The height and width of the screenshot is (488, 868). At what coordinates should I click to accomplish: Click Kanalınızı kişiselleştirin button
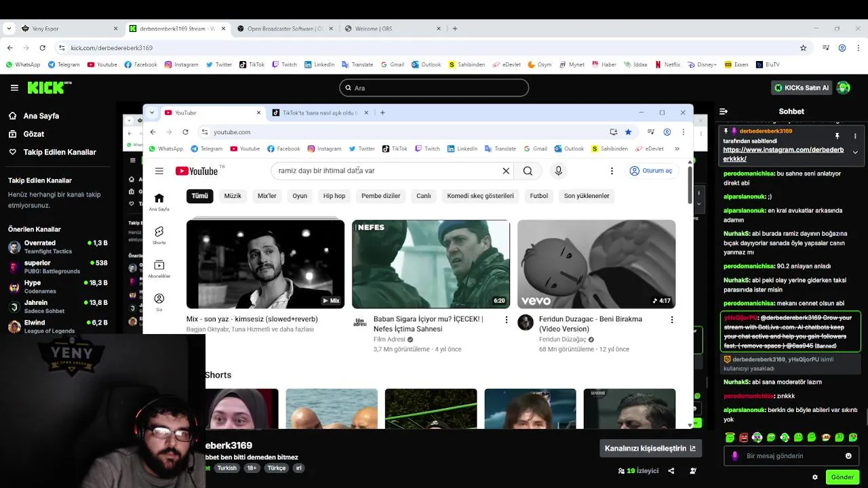650,449
